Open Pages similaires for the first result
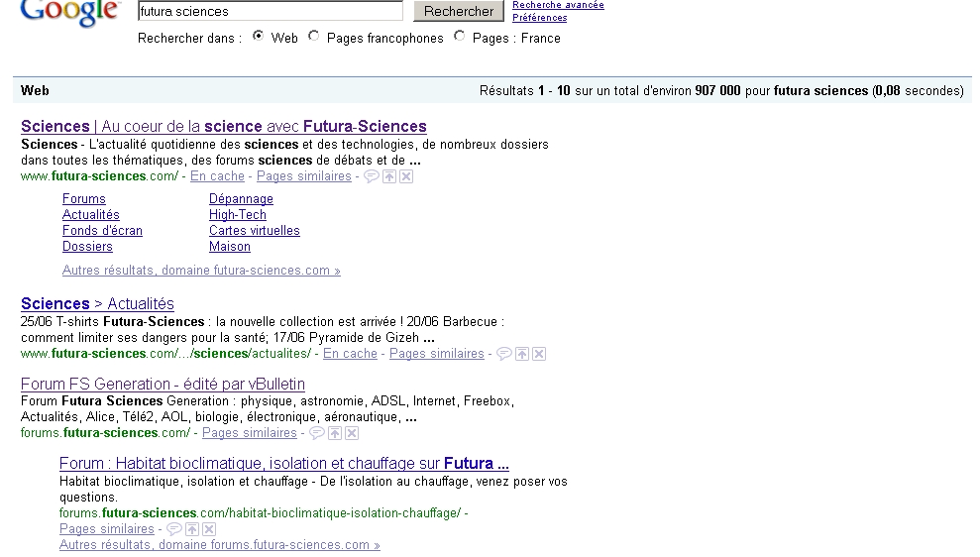The width and height of the screenshot is (980, 557). (304, 176)
